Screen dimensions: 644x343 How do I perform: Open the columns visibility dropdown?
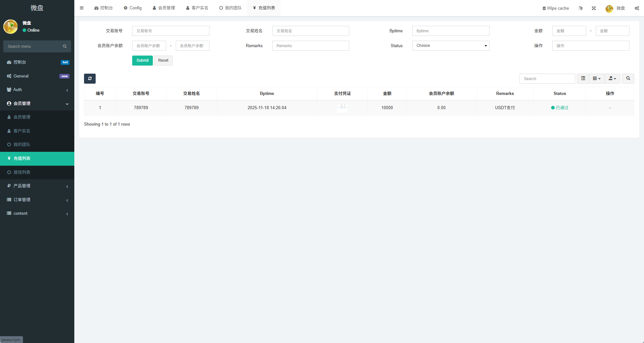click(596, 78)
